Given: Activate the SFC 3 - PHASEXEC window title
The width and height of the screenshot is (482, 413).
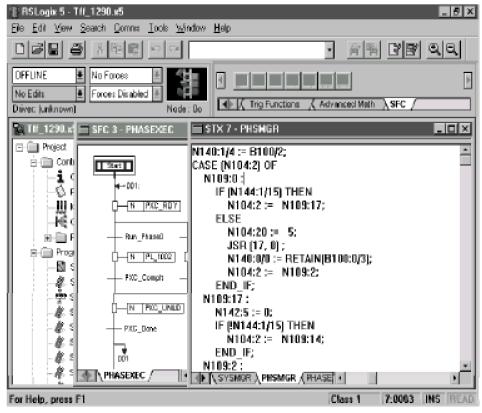Looking at the screenshot, I should (132, 129).
